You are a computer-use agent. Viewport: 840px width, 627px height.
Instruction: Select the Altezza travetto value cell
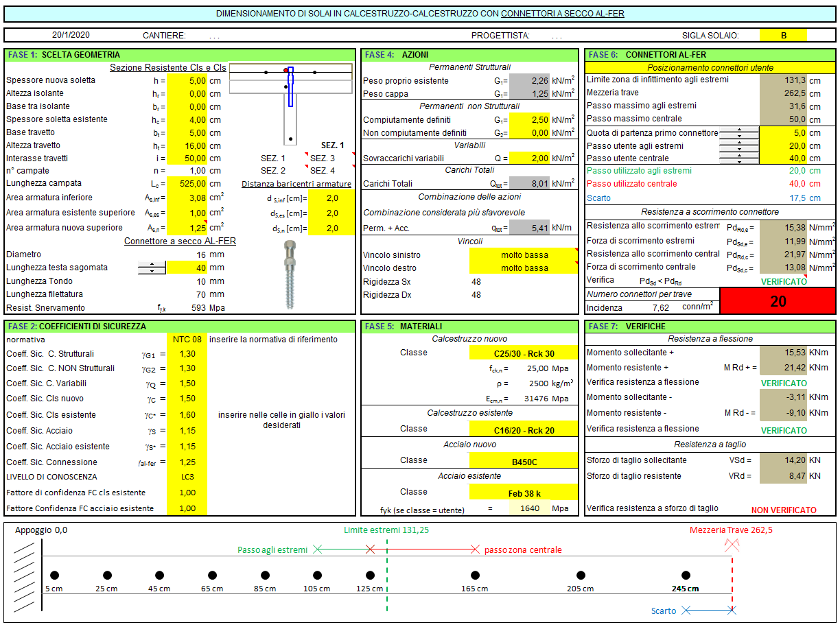click(x=187, y=145)
